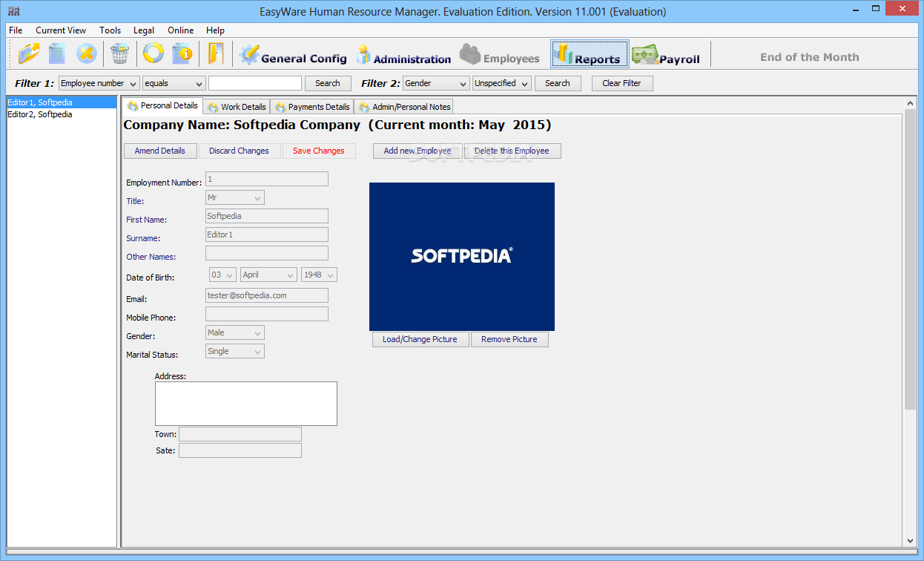924x561 pixels.
Task: Click the First Name field
Action: (x=267, y=216)
